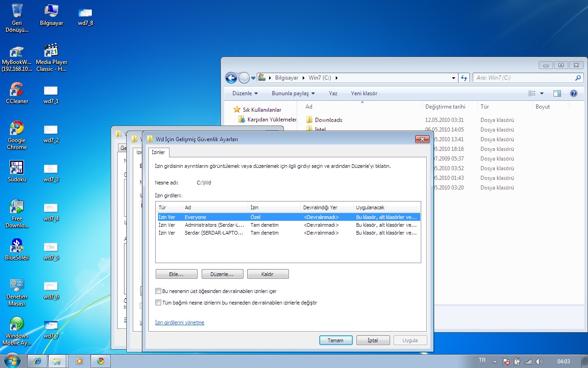The width and height of the screenshot is (588, 368).
Task: Select the Everyone permission entry
Action: coord(288,217)
